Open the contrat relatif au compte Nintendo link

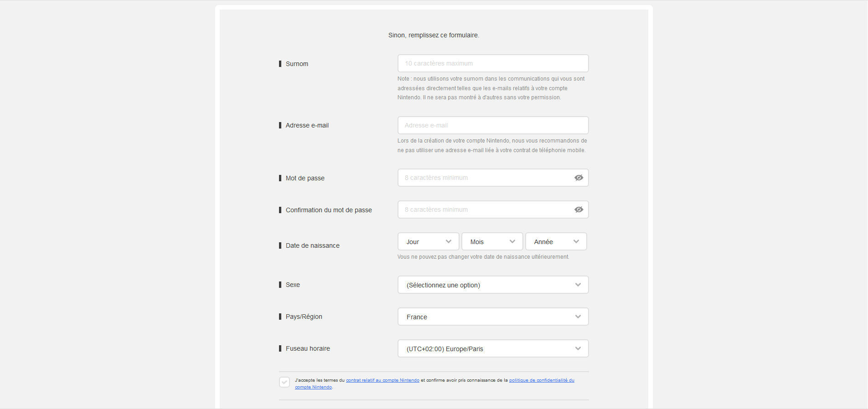pos(382,380)
